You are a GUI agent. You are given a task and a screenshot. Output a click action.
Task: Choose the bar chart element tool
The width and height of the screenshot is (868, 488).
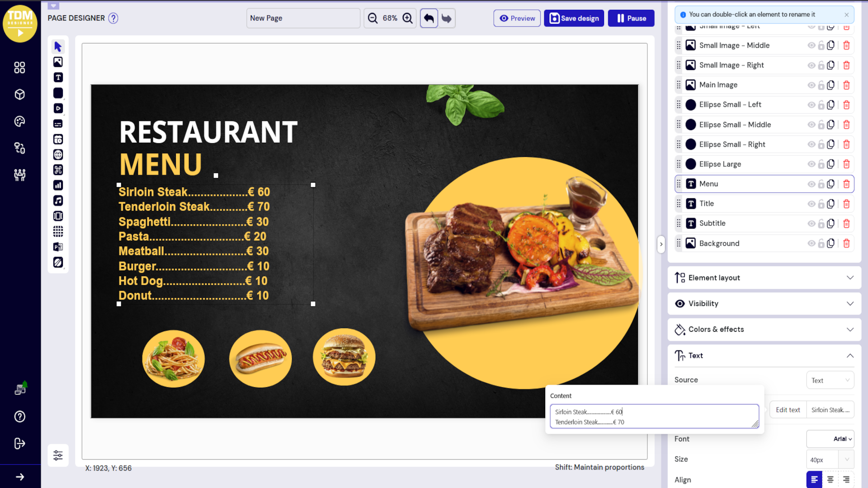click(x=58, y=185)
